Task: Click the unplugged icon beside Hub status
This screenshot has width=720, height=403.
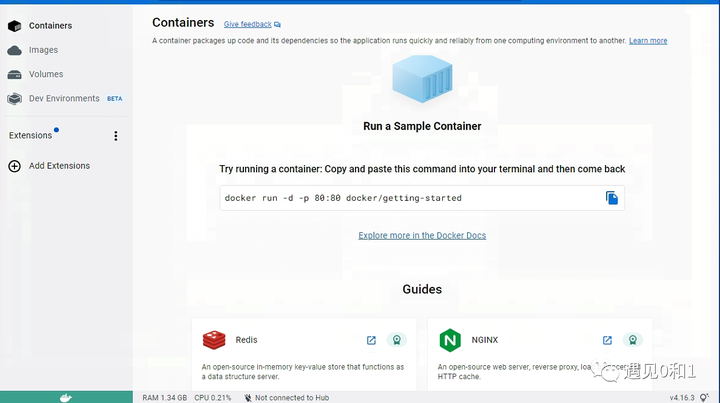Action: coord(248,398)
